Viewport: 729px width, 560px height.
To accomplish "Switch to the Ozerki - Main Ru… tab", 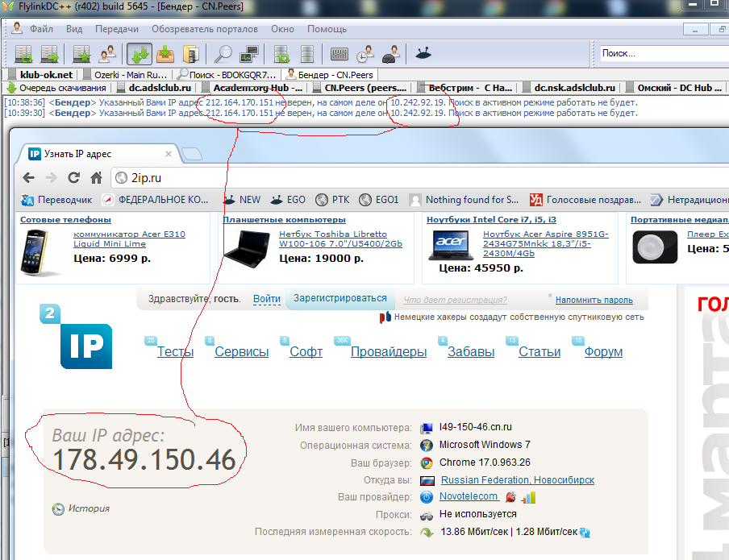I will pyautogui.click(x=126, y=75).
